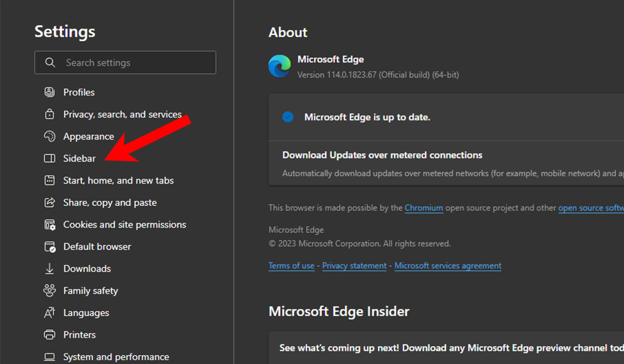Click the Downloads arrow icon
Screen dimensions: 624x364
[49, 268]
